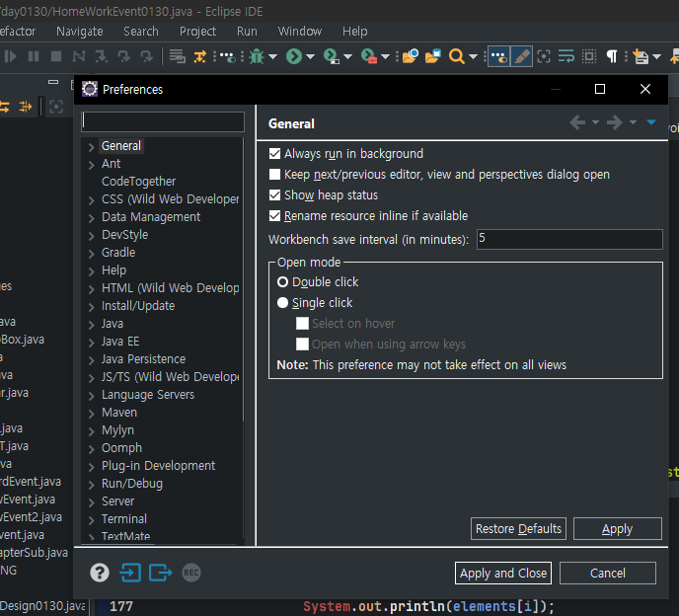Toggle the Select on hover checkbox
This screenshot has width=679, height=616.
[x=302, y=324]
